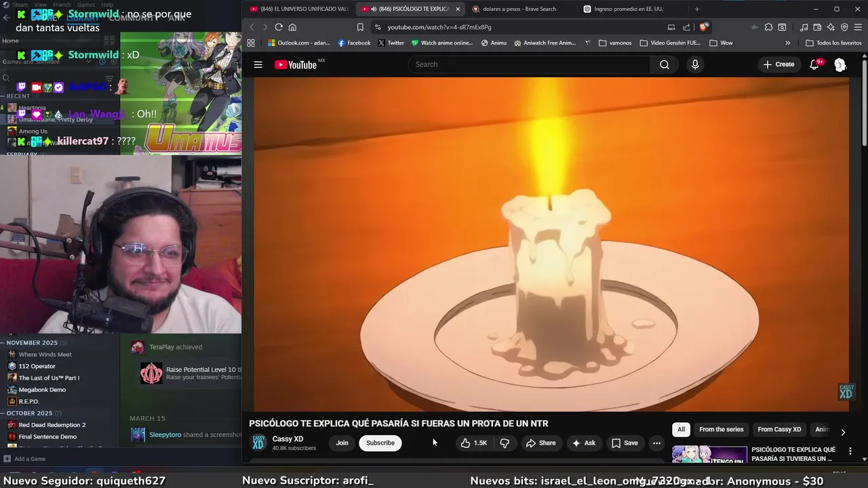This screenshot has width=868, height=488.
Task: Open the Todos los favoritos folder
Action: (x=833, y=43)
